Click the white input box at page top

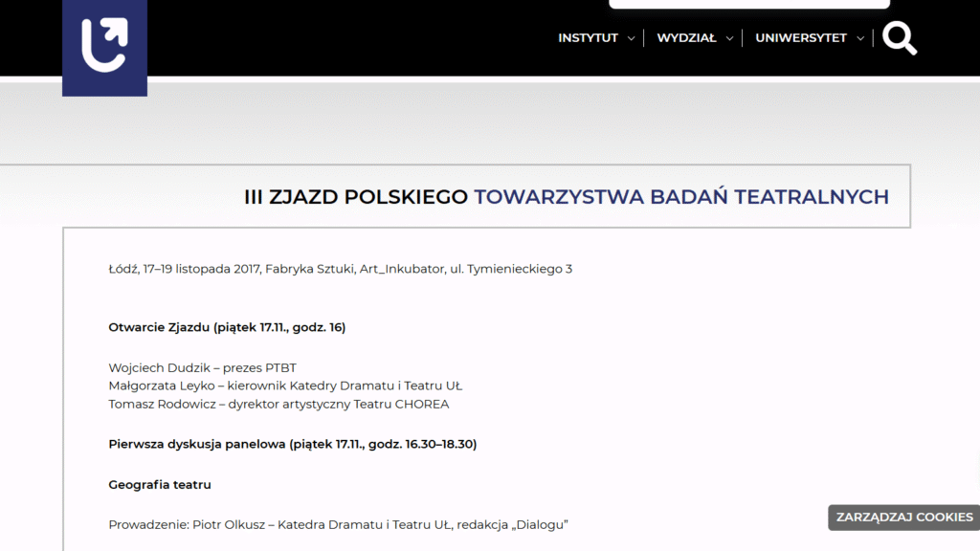pyautogui.click(x=748, y=4)
